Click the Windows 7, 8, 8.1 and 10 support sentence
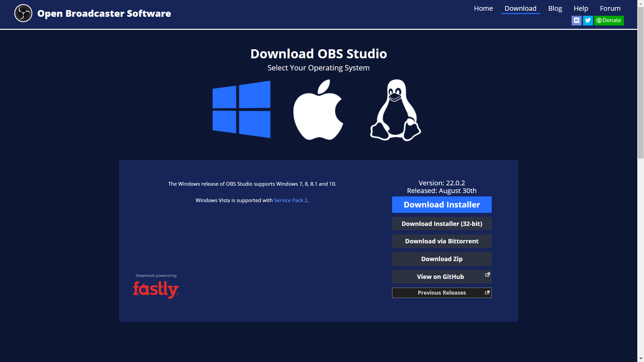Screen dimensions: 644x362 coord(252,184)
